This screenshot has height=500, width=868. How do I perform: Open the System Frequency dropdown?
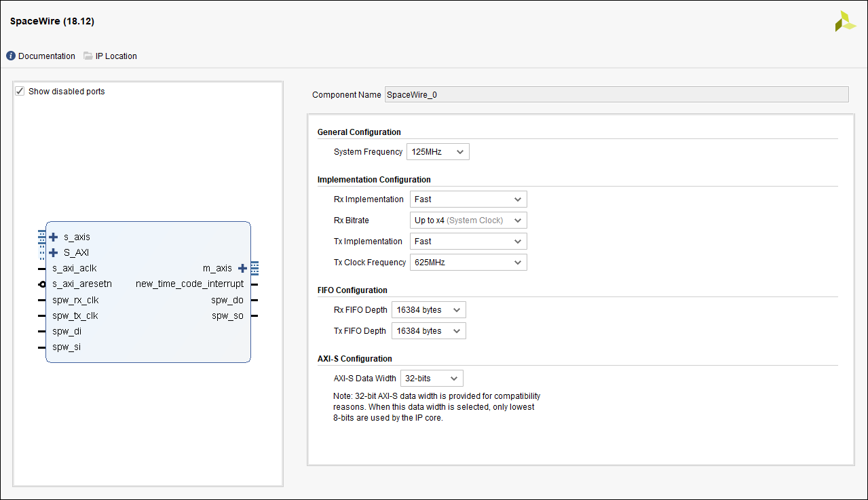pyautogui.click(x=438, y=152)
